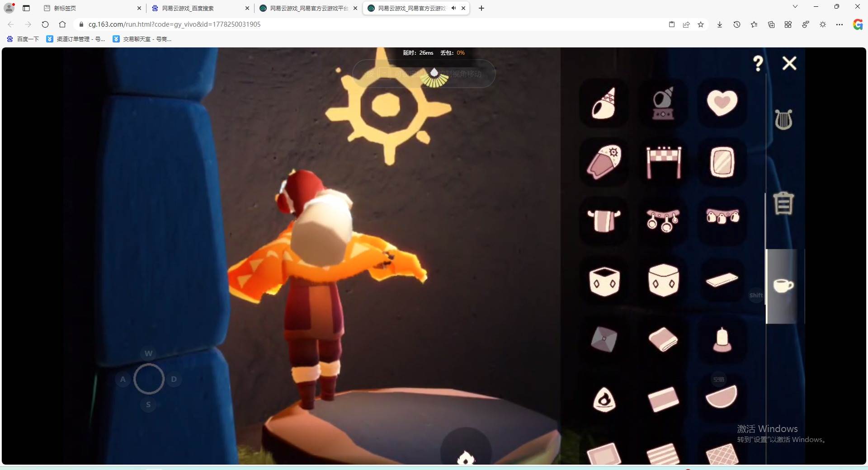Select the flame triangle item

click(604, 399)
